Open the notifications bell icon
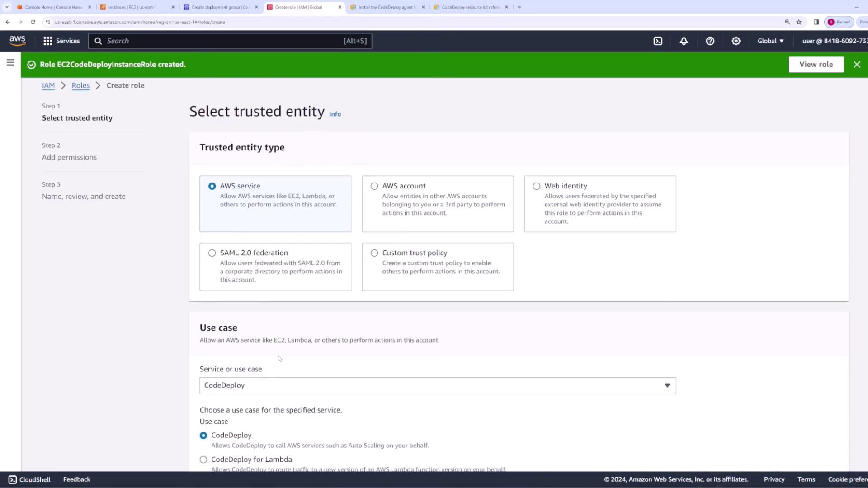Viewport: 868px width, 488px height. click(x=684, y=41)
